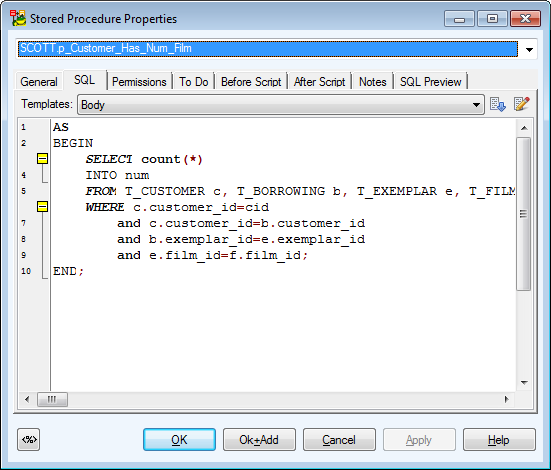This screenshot has height=470, width=551.
Task: Click the 'END;' line in the editor
Action: (x=68, y=271)
